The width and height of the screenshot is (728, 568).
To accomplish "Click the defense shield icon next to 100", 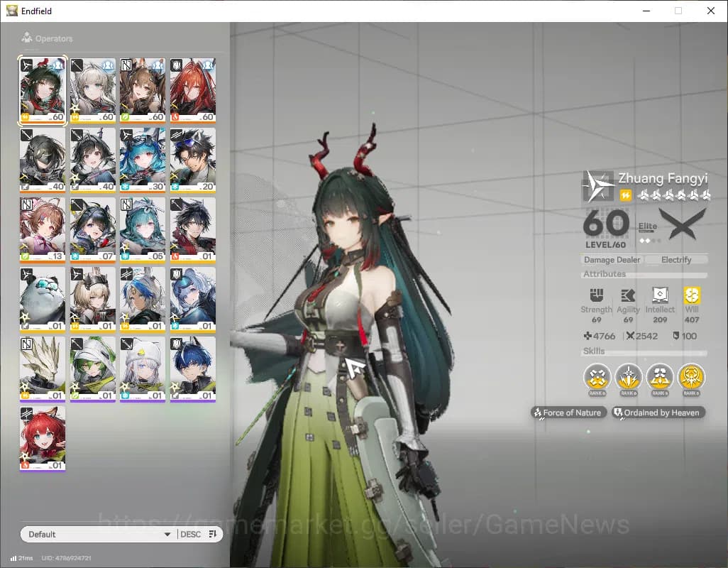I will click(x=676, y=336).
